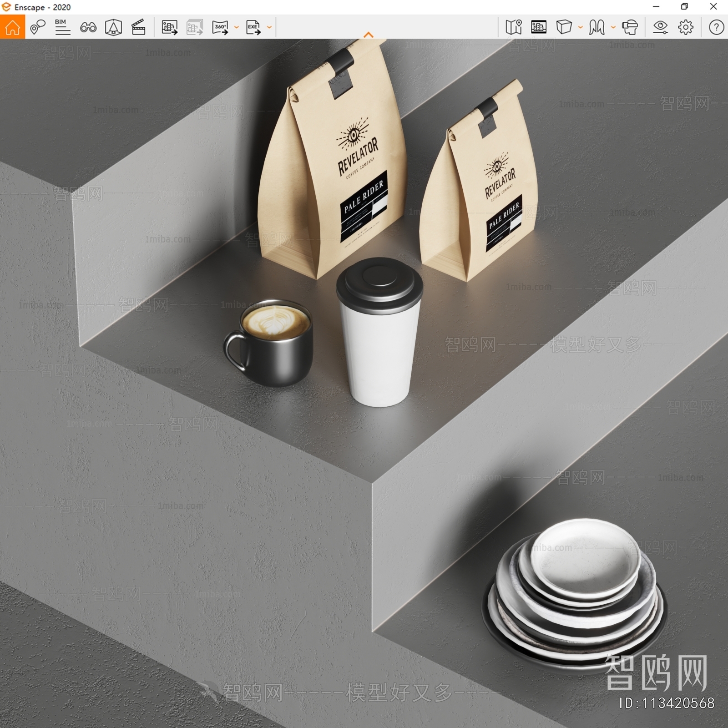Click the Batch Rendering icon
728x728 pixels.
(195, 27)
